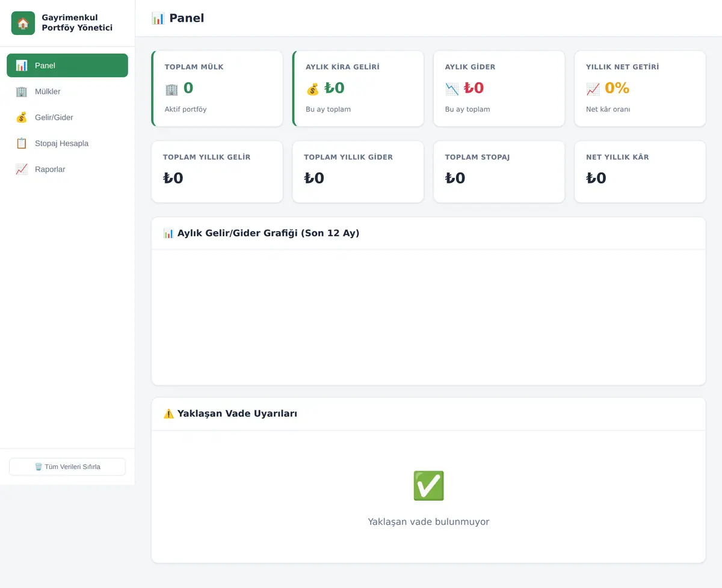This screenshot has height=588, width=722.
Task: Click the ₺0 value under Toplam Yıllık Gider
Action: click(x=314, y=178)
